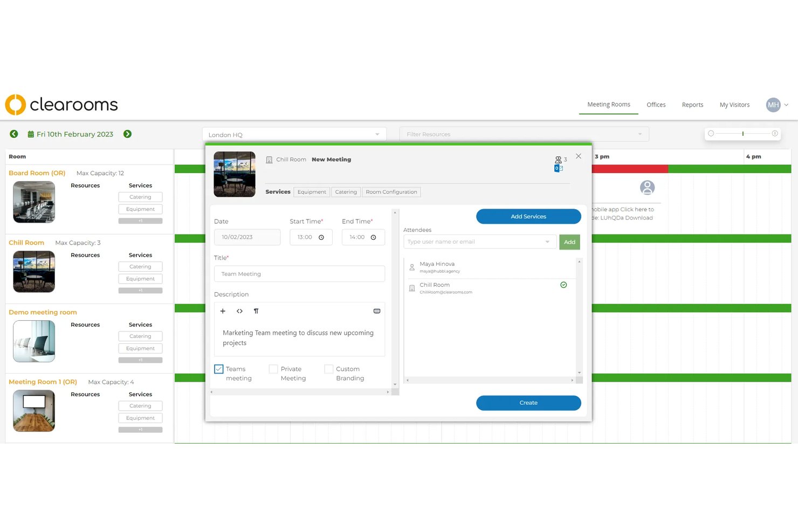Close the New Meeting dialog

pos(579,156)
